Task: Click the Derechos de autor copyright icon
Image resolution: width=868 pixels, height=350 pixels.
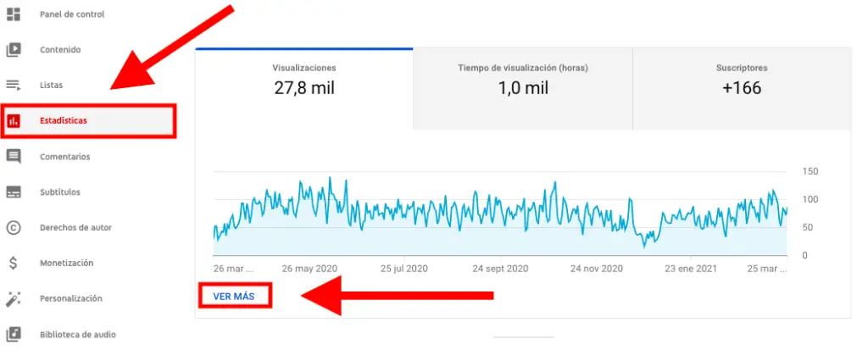Action: 14,227
